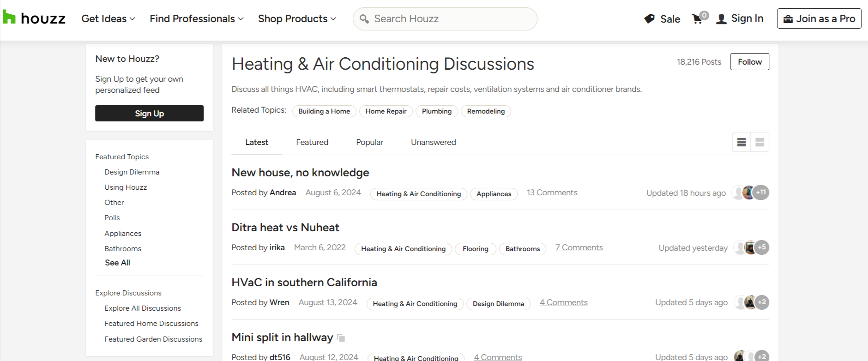The height and width of the screenshot is (361, 868).
Task: Switch to the Popular tab
Action: 369,142
